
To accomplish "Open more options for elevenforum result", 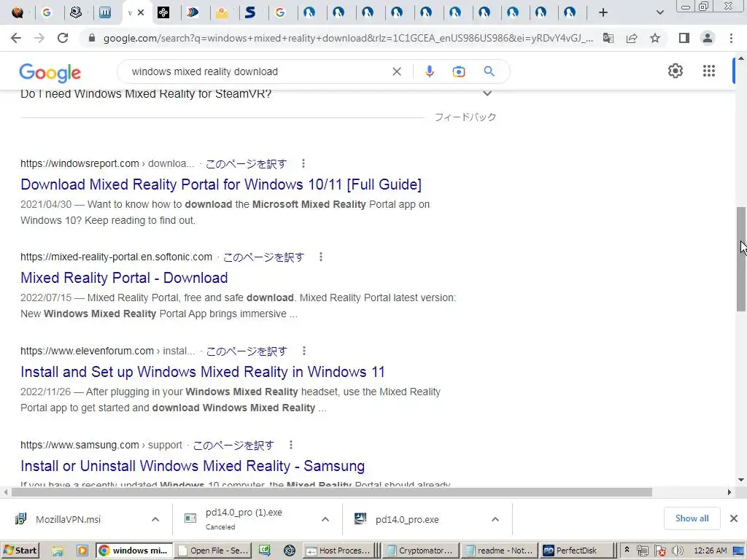I will point(304,351).
